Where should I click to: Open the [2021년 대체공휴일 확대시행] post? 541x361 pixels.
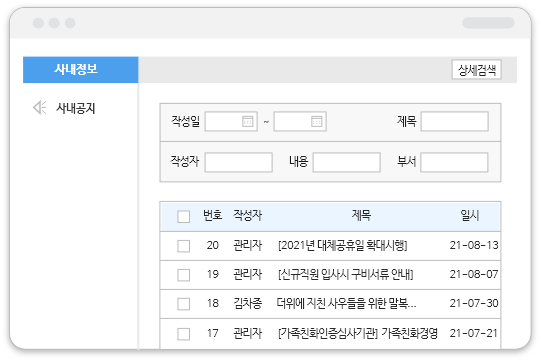(x=343, y=245)
